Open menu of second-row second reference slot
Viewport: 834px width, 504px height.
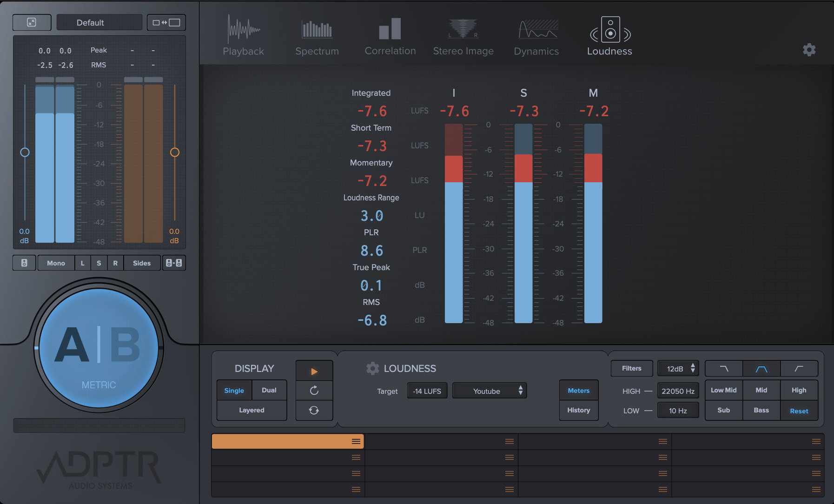(x=510, y=458)
